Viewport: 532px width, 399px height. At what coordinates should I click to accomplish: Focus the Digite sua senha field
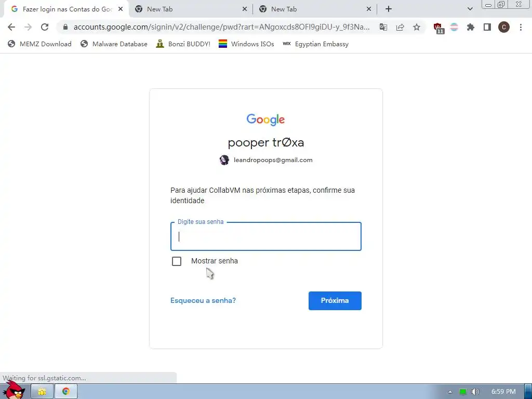(x=265, y=236)
